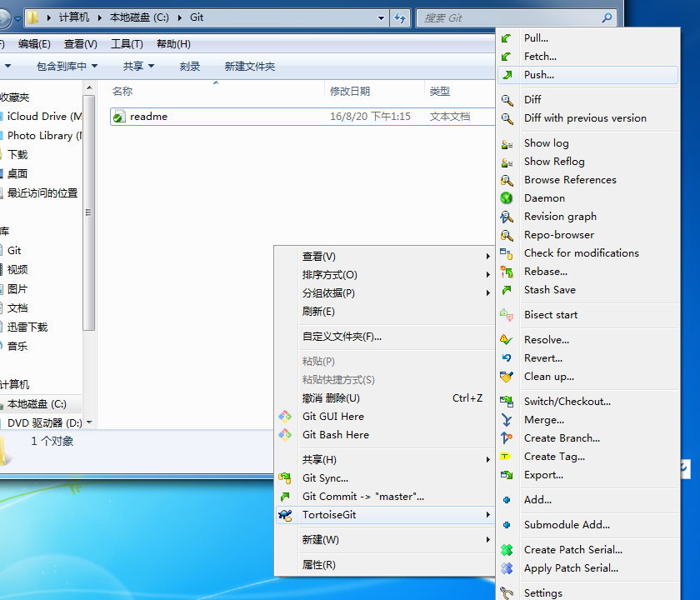Image resolution: width=700 pixels, height=600 pixels.
Task: Click the Show log icon
Action: (507, 143)
